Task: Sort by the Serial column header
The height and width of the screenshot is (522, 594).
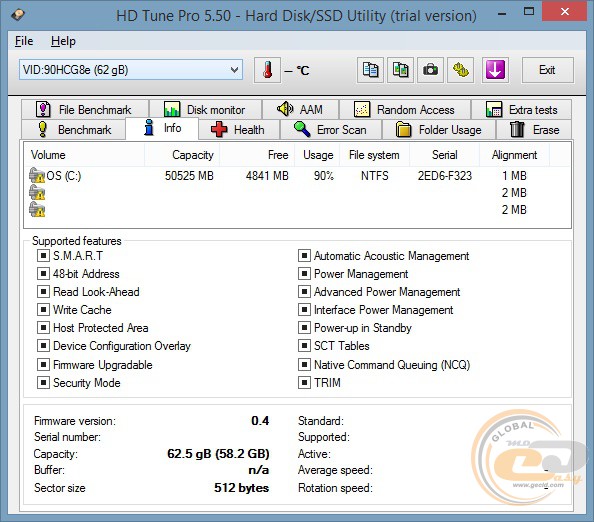Action: click(x=445, y=155)
